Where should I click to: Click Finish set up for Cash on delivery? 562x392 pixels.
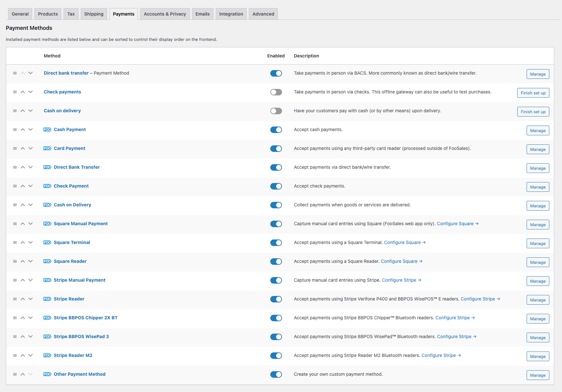533,112
